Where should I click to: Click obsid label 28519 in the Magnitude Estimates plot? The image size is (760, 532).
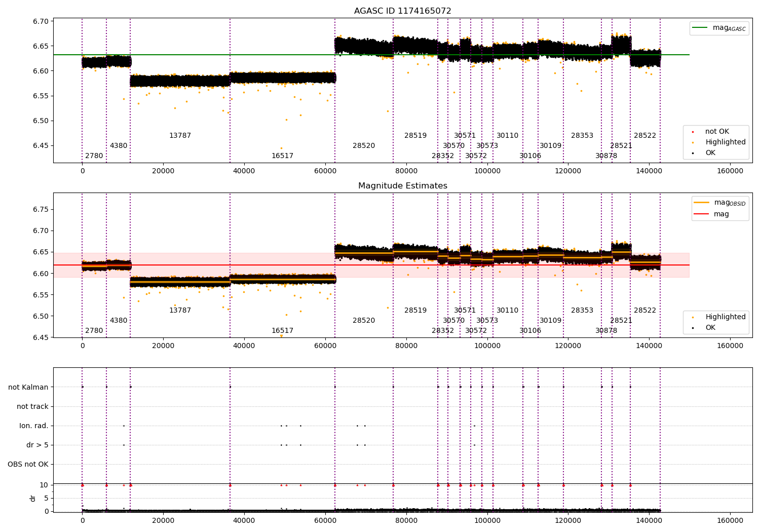coord(415,311)
